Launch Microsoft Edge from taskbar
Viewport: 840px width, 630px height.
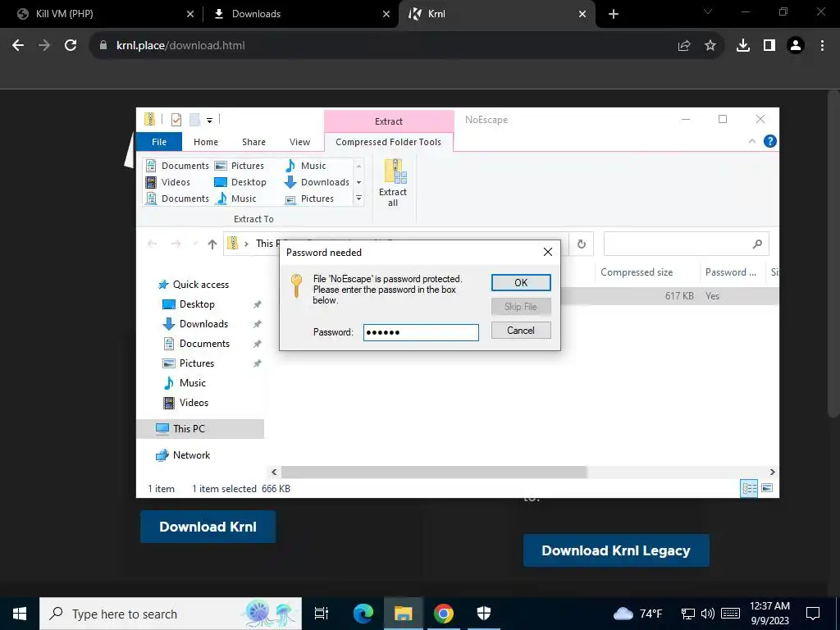[363, 614]
